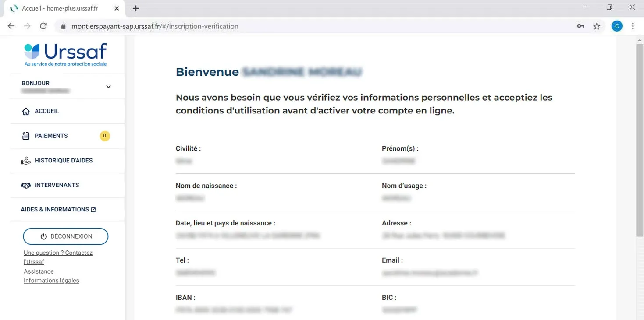
Task: Open the Chrome three-dot menu
Action: pyautogui.click(x=633, y=26)
